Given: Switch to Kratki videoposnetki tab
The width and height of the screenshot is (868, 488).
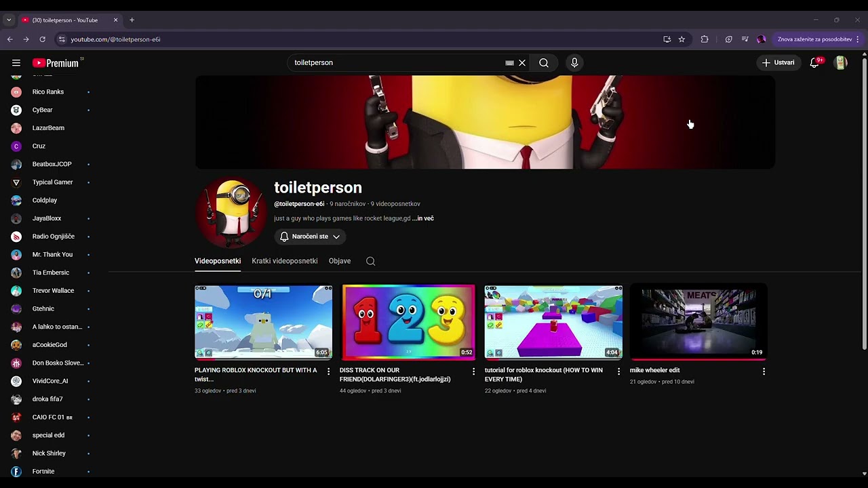Looking at the screenshot, I should click(x=285, y=261).
